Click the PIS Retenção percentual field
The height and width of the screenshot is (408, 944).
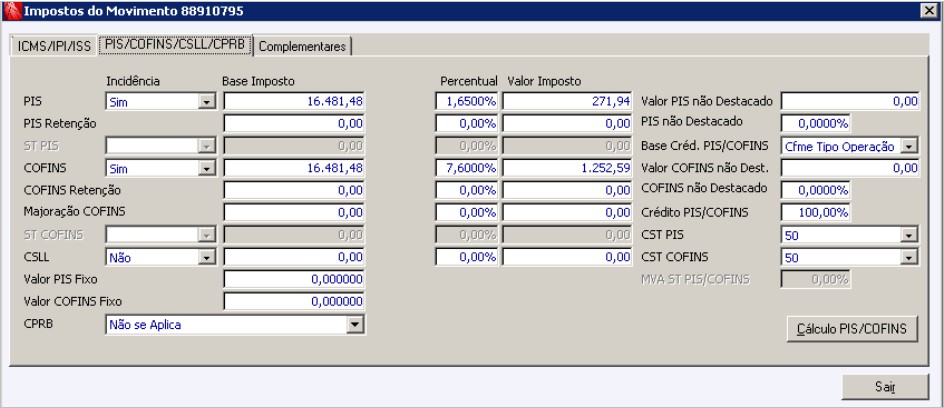[x=467, y=124]
